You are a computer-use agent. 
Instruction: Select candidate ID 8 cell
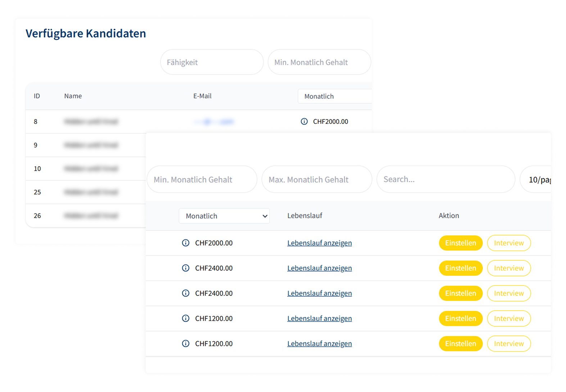pos(36,122)
